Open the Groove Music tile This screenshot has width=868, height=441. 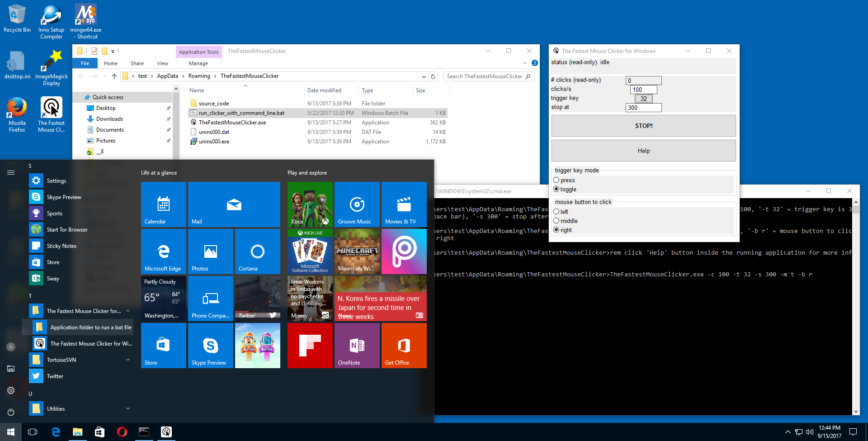pyautogui.click(x=357, y=204)
